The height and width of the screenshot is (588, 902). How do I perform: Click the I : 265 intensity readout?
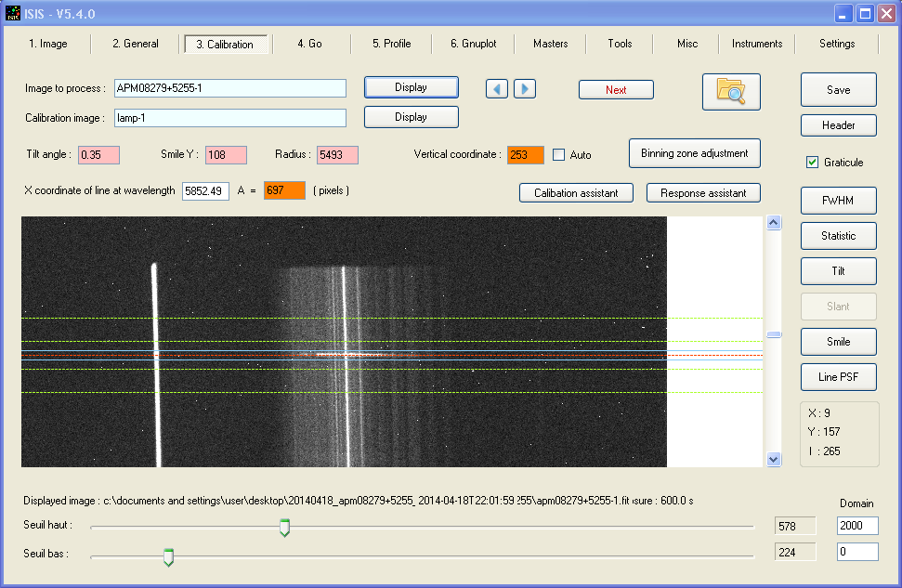point(824,451)
